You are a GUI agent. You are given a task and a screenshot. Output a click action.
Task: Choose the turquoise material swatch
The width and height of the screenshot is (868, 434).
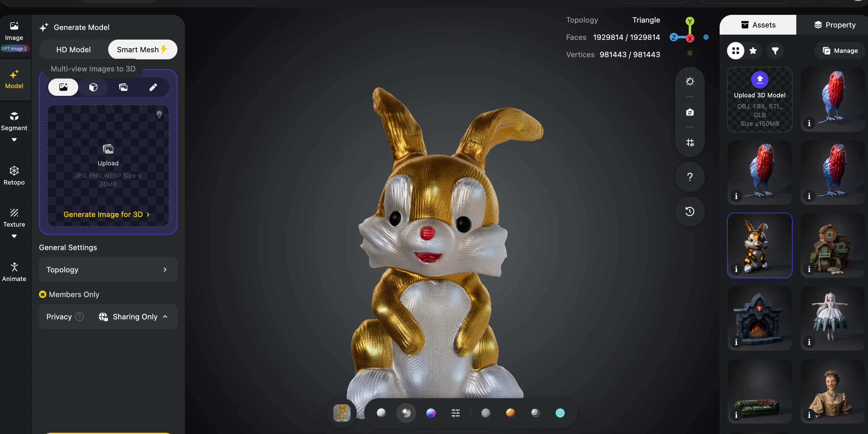(560, 413)
